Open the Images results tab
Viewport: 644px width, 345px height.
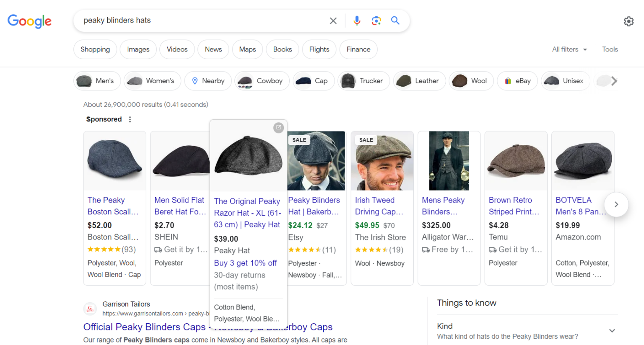(x=138, y=49)
